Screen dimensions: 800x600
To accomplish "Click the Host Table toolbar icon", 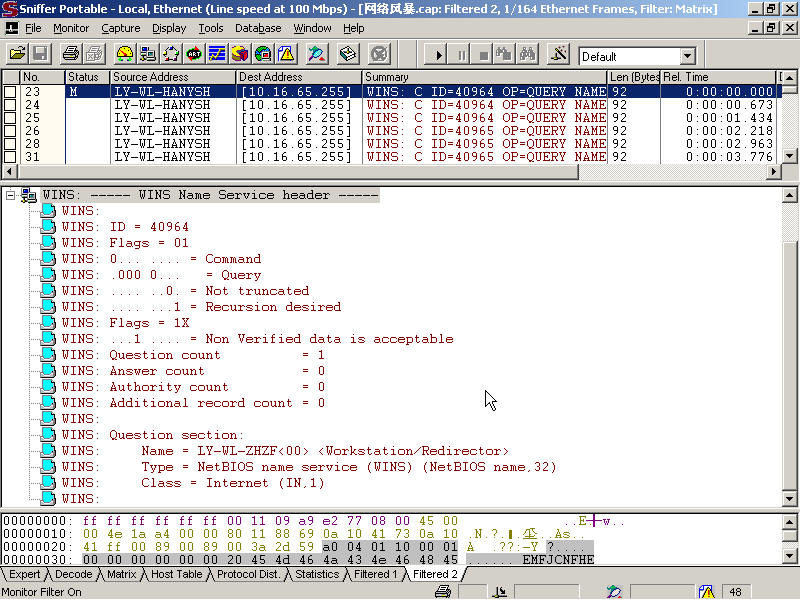I will point(148,54).
